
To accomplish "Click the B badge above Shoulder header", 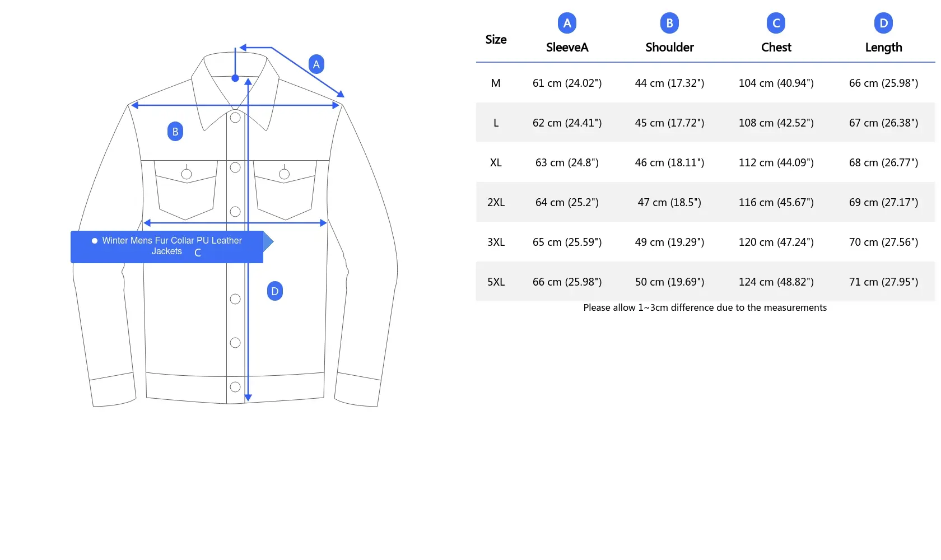I will point(669,23).
